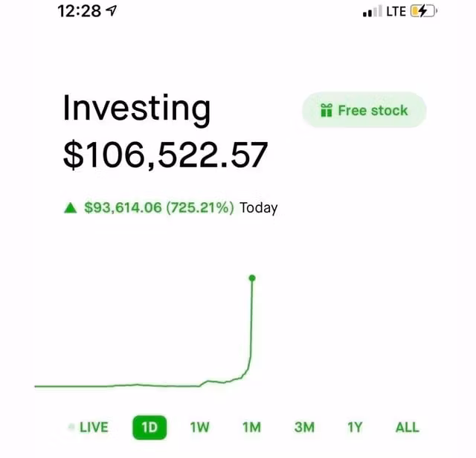The width and height of the screenshot is (476, 458).
Task: View the 1Y chart period
Action: point(355,428)
